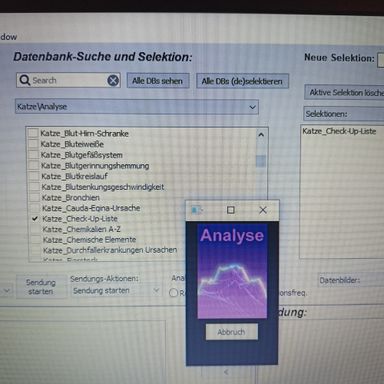Close the Analyse popup window
The height and width of the screenshot is (384, 384).
click(x=263, y=210)
